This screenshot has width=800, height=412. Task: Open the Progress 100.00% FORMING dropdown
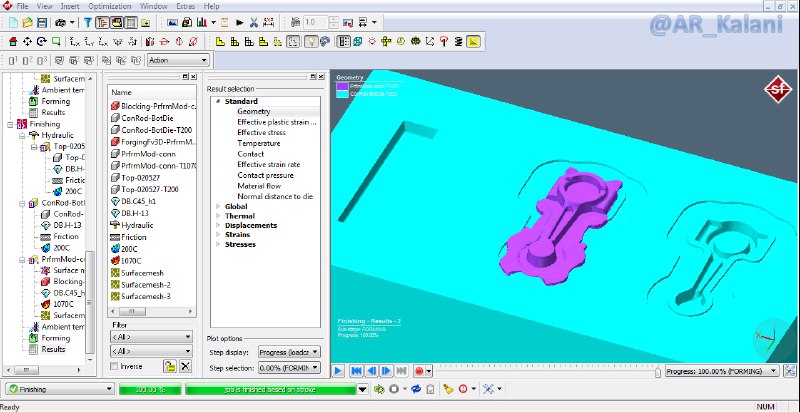coord(722,371)
